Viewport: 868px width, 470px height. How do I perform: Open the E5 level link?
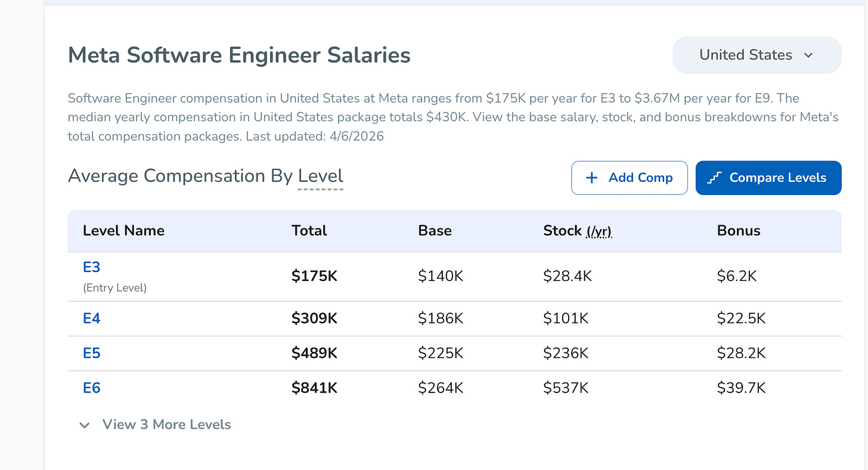tap(91, 353)
